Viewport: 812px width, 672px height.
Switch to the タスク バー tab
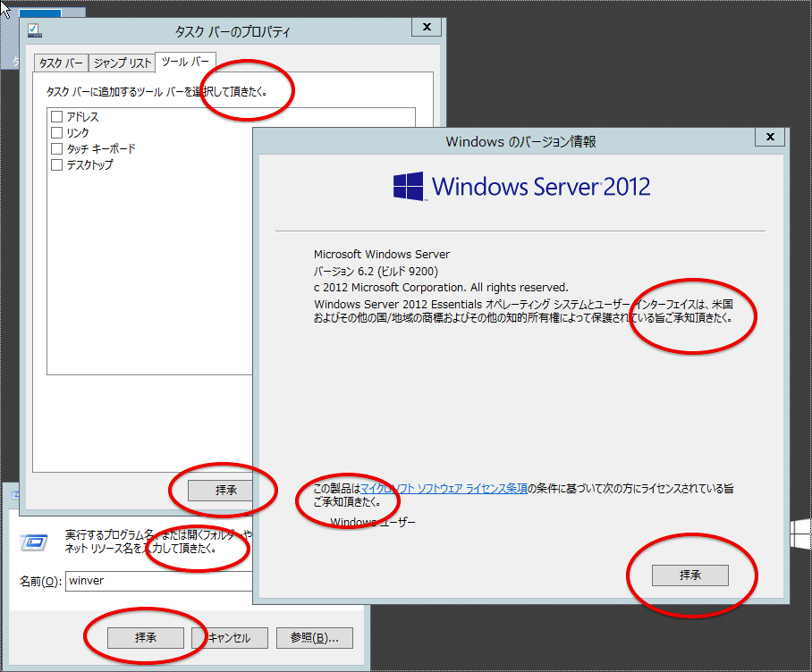click(61, 63)
